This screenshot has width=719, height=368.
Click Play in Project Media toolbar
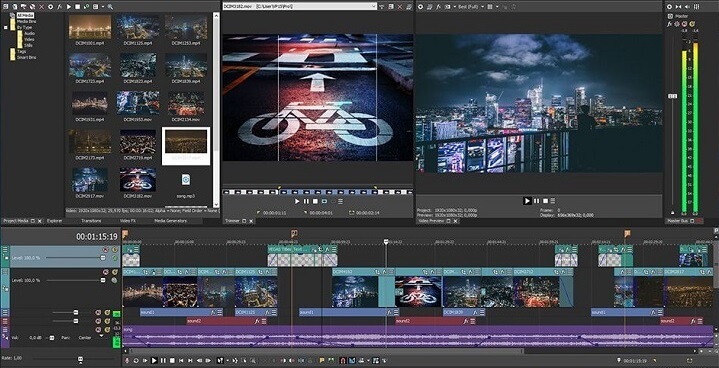69,7
